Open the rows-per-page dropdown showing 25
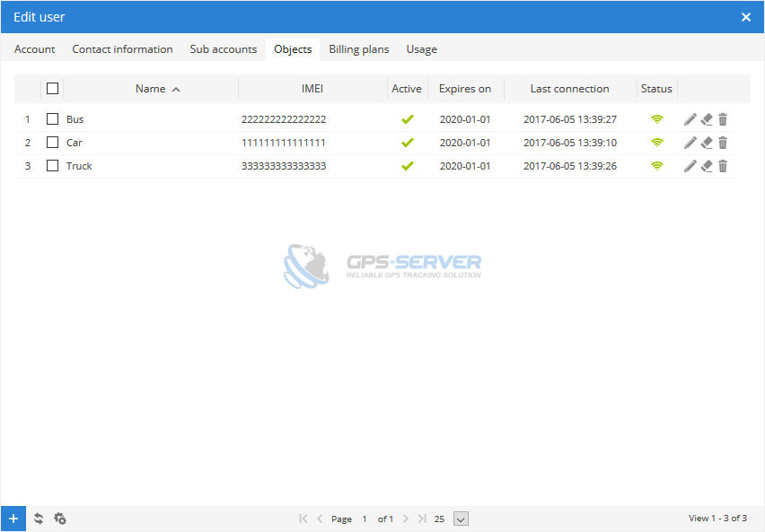This screenshot has width=765, height=532. pyautogui.click(x=461, y=519)
